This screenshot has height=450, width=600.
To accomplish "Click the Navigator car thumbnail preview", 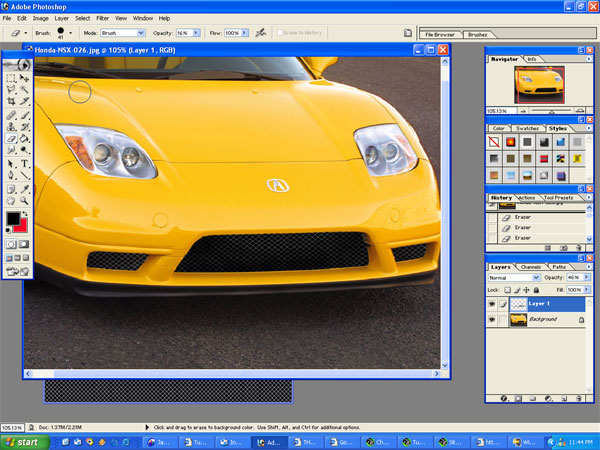I will [540, 85].
